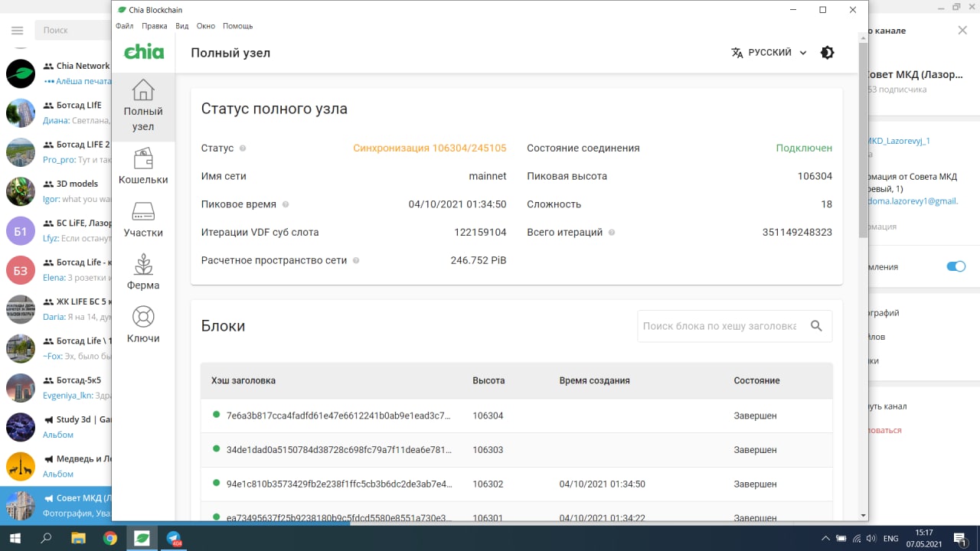980x551 pixels.
Task: Click the volume icon in system tray
Action: tap(871, 539)
